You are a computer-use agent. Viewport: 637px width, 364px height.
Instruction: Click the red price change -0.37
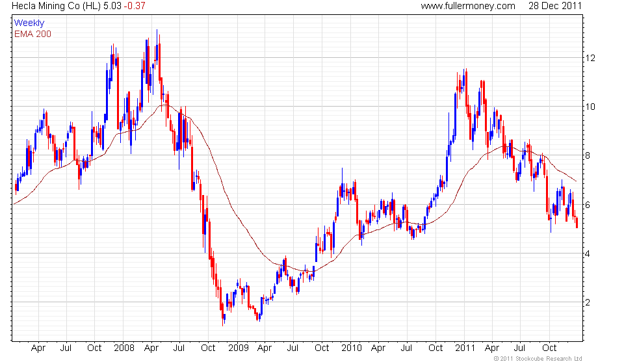[135, 6]
